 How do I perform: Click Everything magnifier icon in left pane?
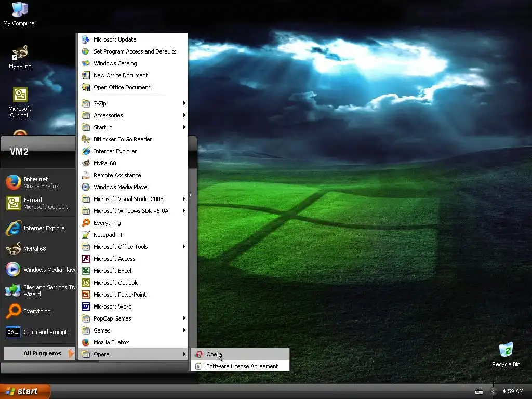13,311
